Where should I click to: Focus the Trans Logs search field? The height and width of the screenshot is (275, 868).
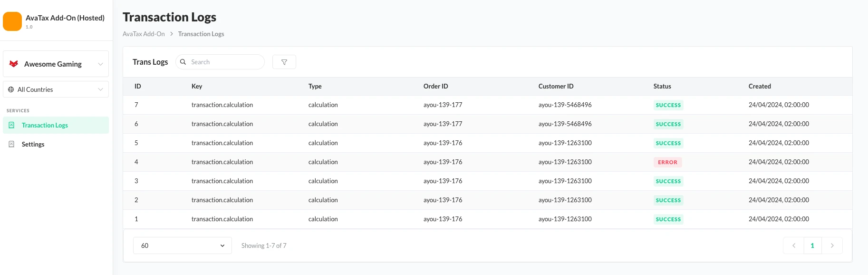click(x=224, y=62)
